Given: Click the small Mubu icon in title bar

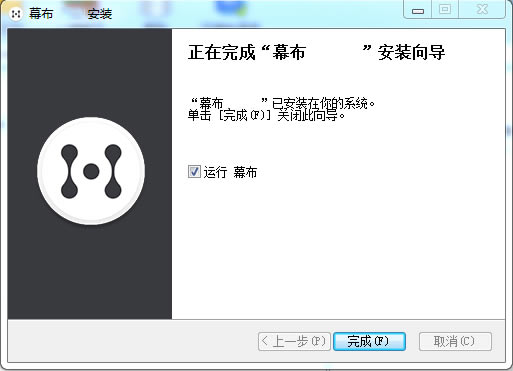Looking at the screenshot, I should pos(16,14).
